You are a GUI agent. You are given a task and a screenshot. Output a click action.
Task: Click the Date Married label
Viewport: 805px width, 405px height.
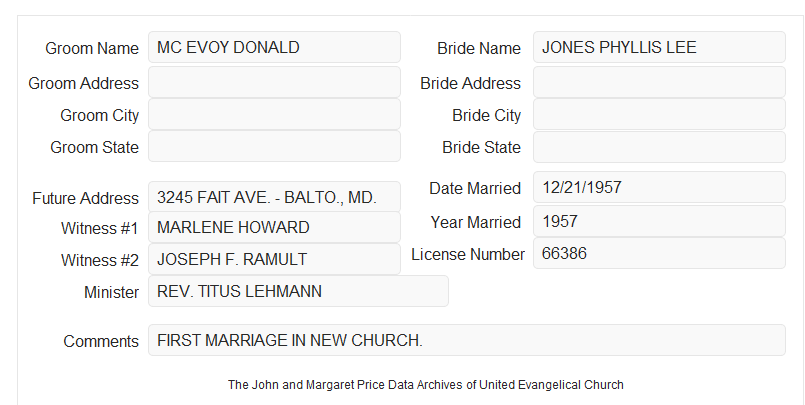[475, 188]
